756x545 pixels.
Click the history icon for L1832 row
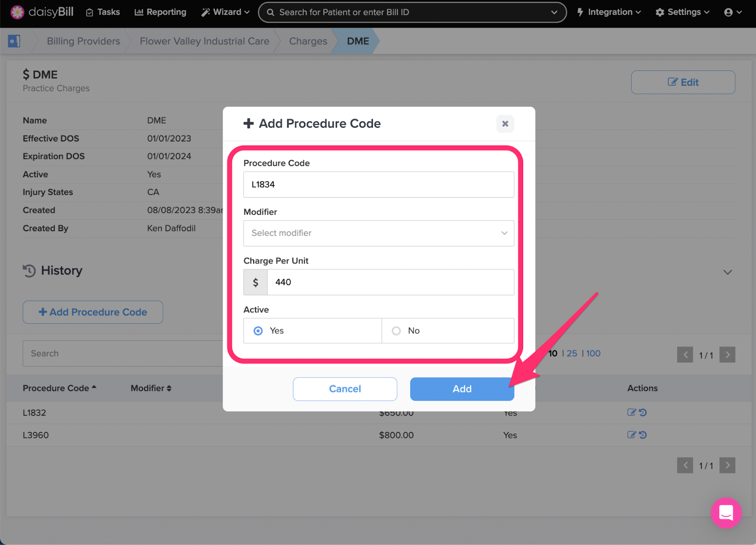[x=643, y=412]
